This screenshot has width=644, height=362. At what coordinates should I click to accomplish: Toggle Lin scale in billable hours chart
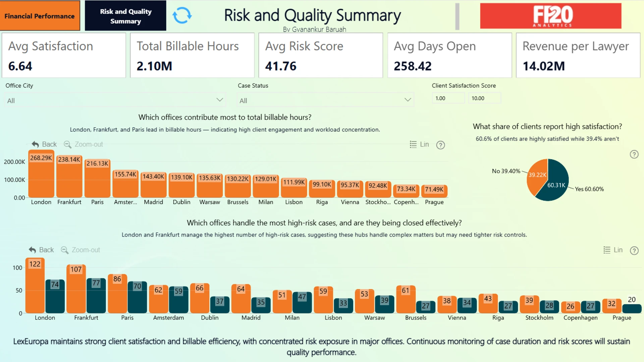419,144
